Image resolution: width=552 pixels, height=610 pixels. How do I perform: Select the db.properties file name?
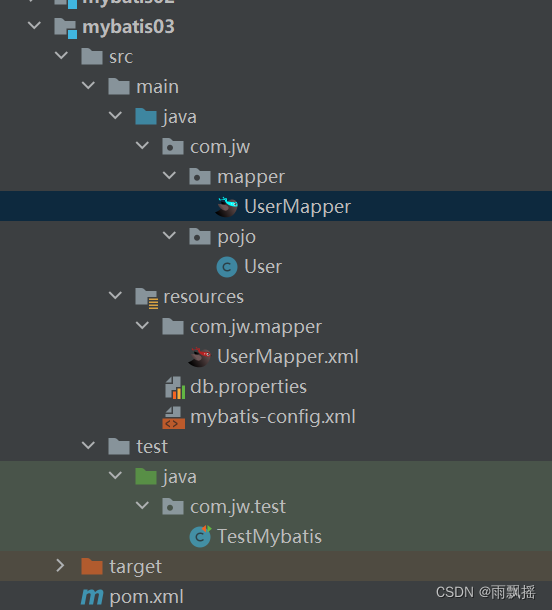[249, 387]
